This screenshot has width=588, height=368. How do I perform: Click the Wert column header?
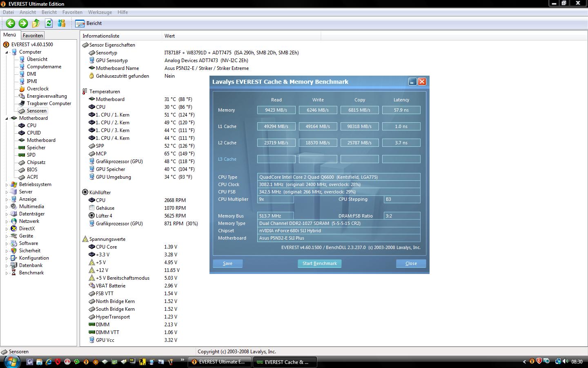(x=241, y=36)
